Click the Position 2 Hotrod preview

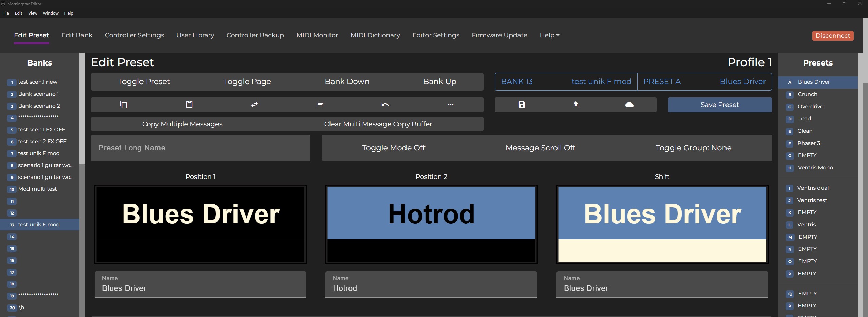431,224
